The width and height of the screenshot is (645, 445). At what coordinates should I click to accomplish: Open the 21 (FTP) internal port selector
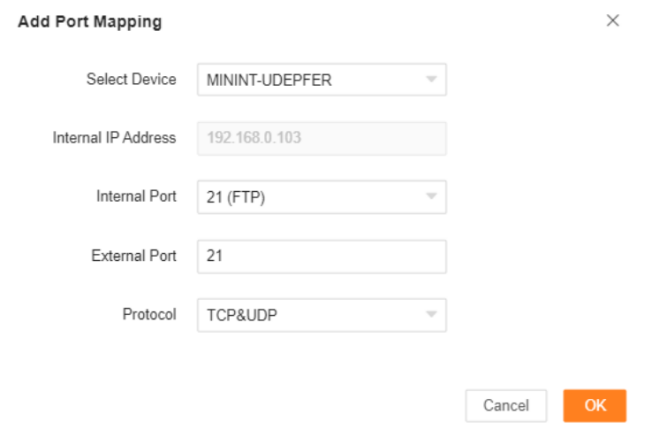pyautogui.click(x=300, y=197)
